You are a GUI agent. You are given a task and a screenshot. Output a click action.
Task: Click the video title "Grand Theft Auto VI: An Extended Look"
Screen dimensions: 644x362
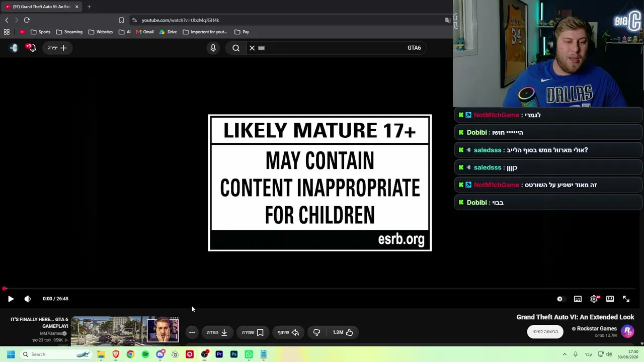pos(575,317)
